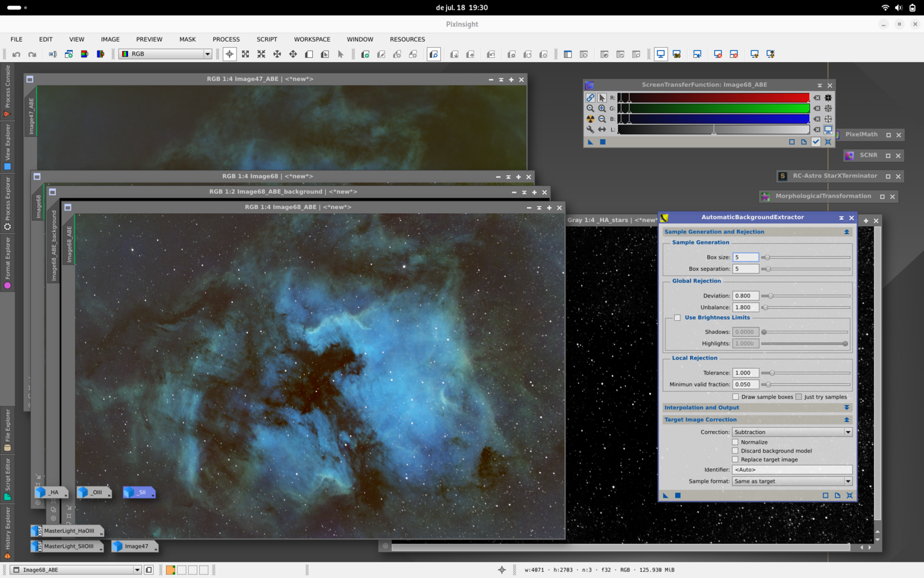Select the pointer arrow tool in toolbar
The image size is (924, 578).
tap(340, 54)
